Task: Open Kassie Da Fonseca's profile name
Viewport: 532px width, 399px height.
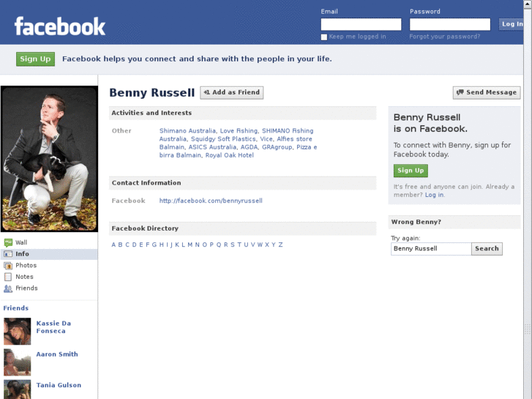Action: click(53, 327)
